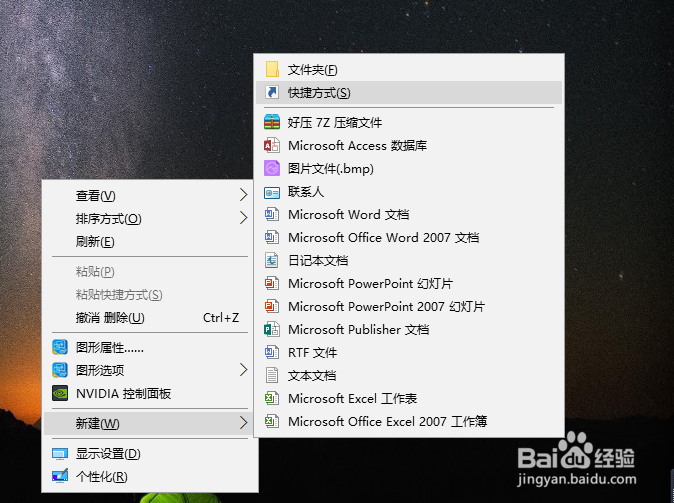Viewport: 674px width, 503px height.
Task: Create new 日记本文档
Action: coord(409,261)
